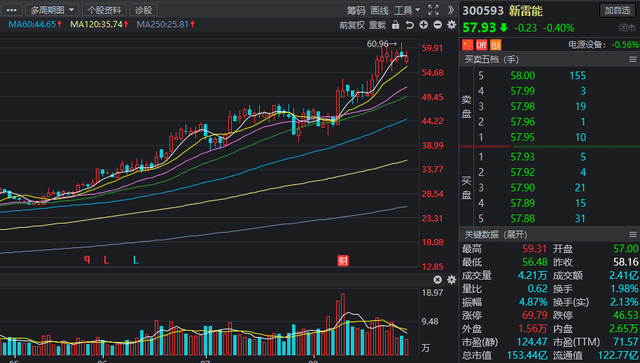Click the cyan L marker on chart
The image size is (640, 363).
(x=136, y=260)
